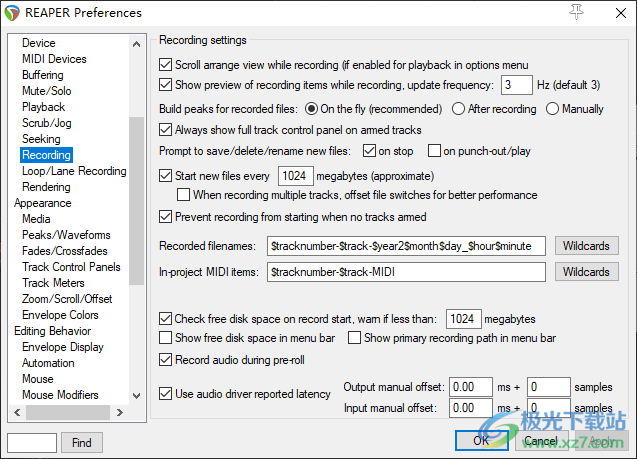Click the REAPER logo icon in title bar
This screenshot has height=459, width=637.
click(x=15, y=13)
